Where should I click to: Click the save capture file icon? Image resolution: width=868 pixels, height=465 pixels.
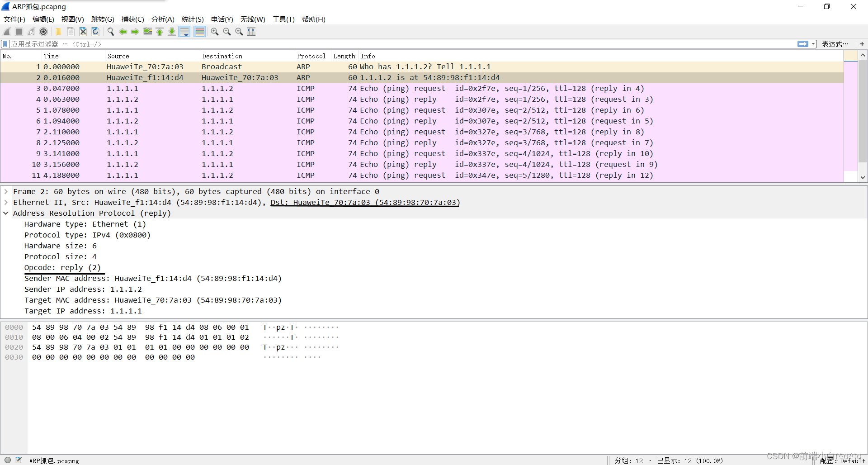[71, 32]
